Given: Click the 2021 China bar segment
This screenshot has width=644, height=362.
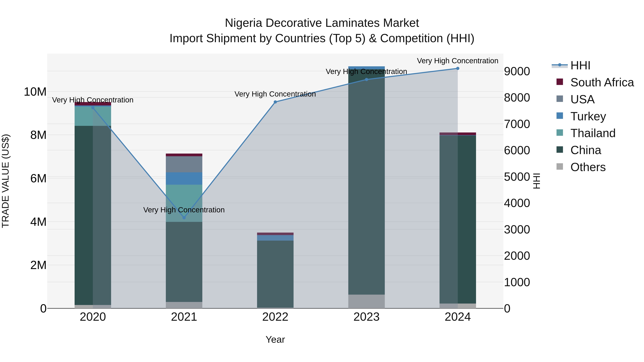Looking at the screenshot, I should click(x=184, y=262).
